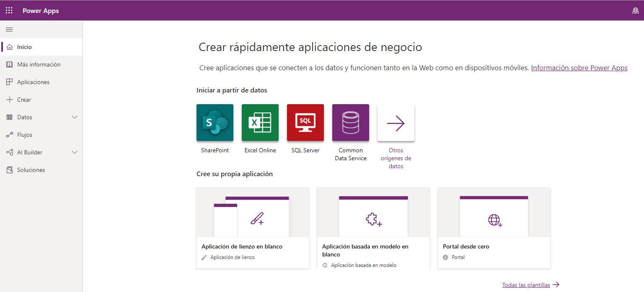Go to Inicio in the sidebar
Screen dimensions: 644x292
point(41,47)
